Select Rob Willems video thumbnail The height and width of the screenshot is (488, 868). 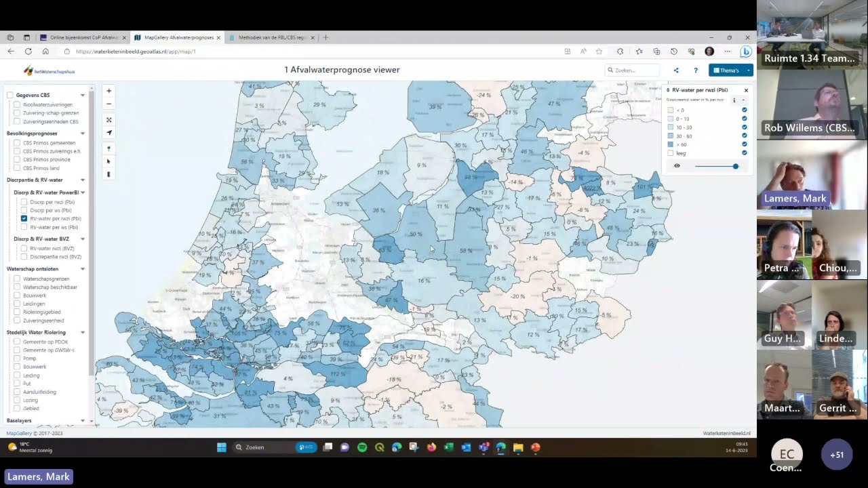[812, 104]
